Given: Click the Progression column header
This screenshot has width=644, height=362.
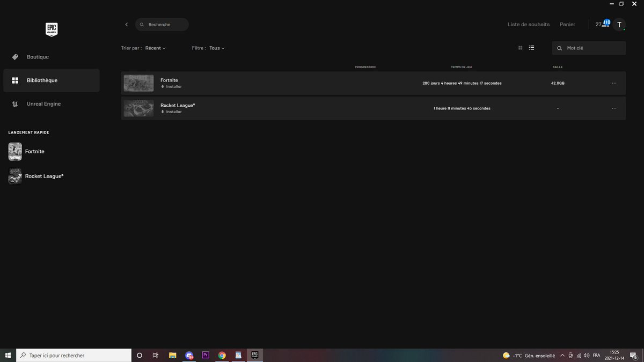Looking at the screenshot, I should (365, 67).
